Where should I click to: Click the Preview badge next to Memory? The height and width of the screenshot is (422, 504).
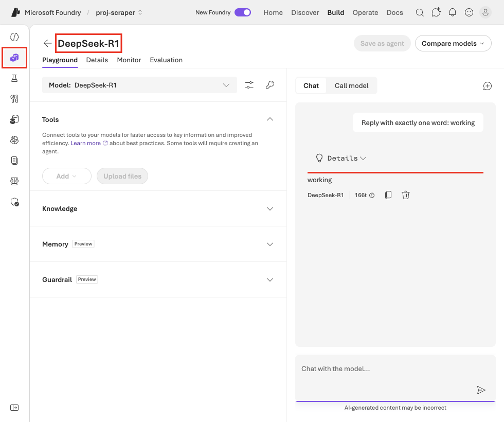point(83,244)
